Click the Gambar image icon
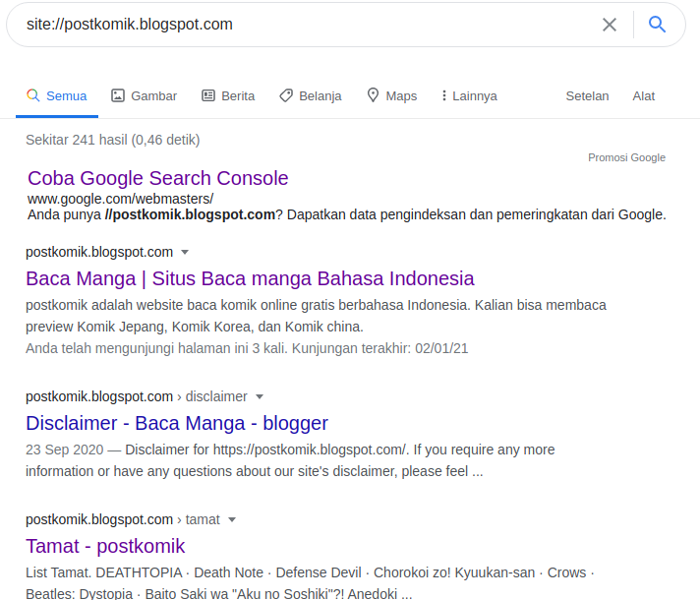700x600 pixels. click(x=118, y=95)
